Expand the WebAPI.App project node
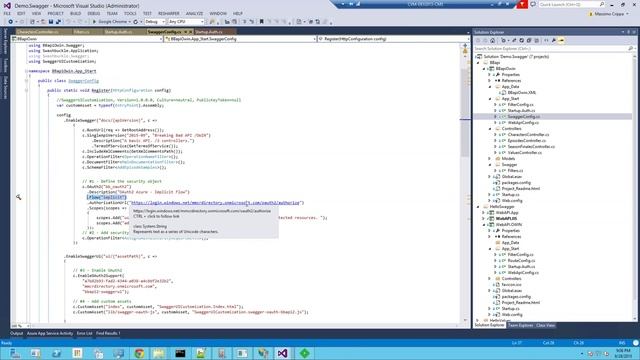The image size is (640, 360). pos(484,213)
